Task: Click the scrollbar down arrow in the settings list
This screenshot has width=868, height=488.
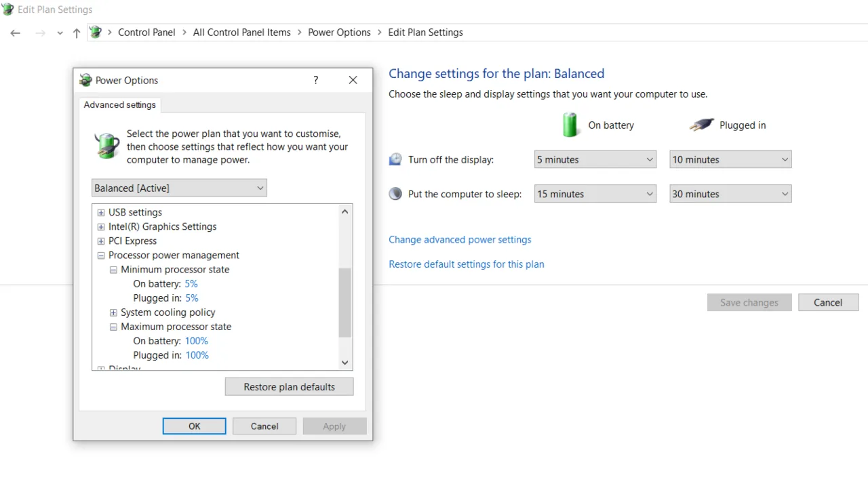Action: pyautogui.click(x=344, y=363)
